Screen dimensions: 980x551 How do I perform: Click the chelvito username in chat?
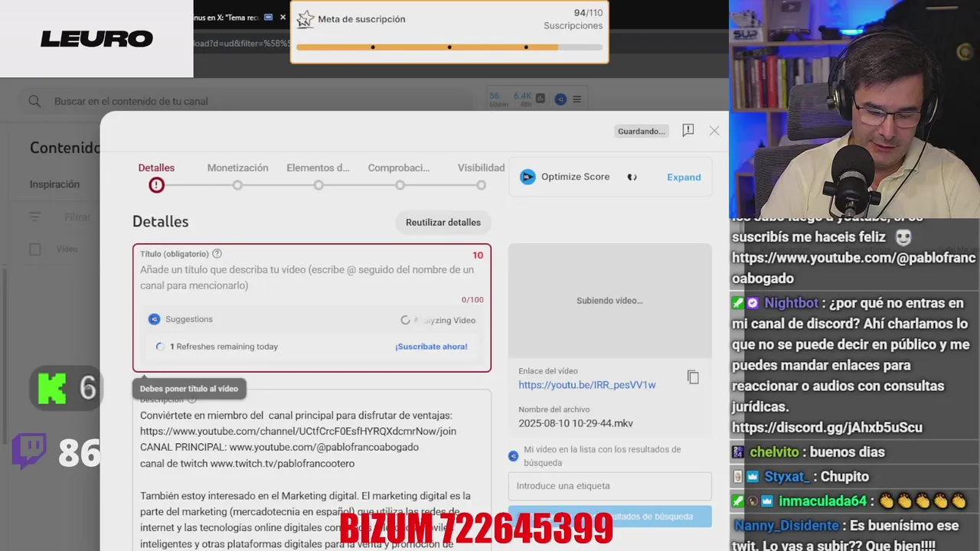[x=774, y=452]
